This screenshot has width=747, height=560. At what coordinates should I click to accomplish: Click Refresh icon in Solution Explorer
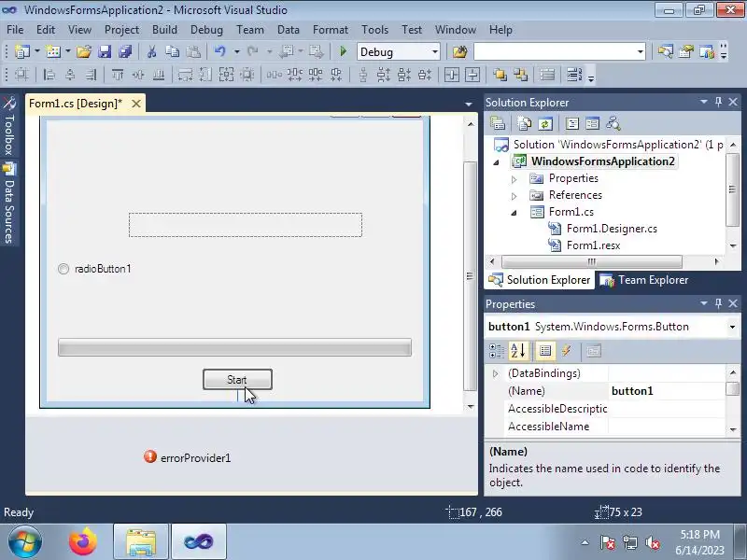(545, 124)
